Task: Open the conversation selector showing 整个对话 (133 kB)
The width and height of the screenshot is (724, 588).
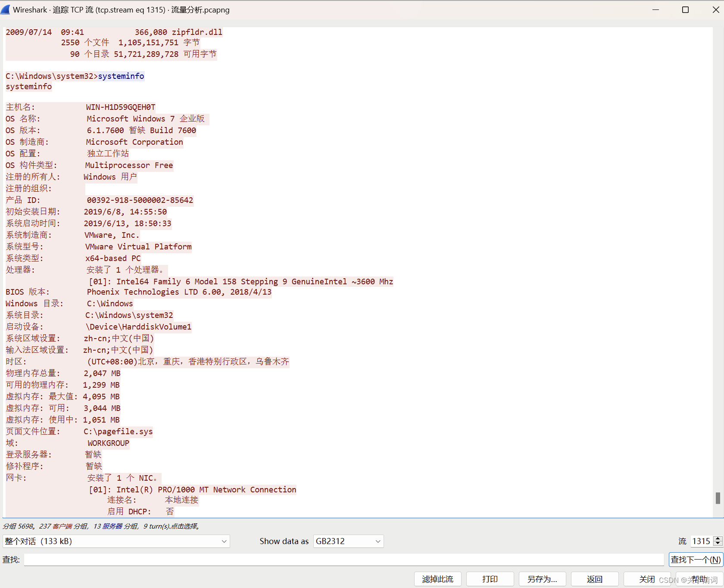Action: pyautogui.click(x=116, y=541)
